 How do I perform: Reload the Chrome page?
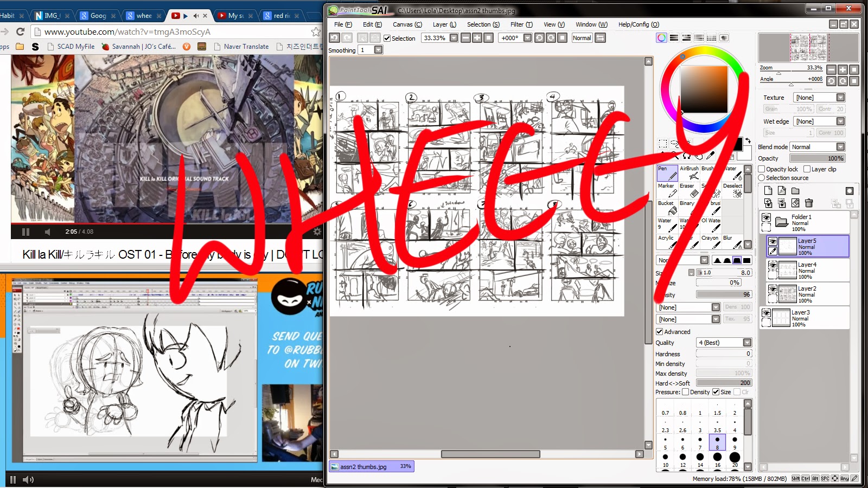pos(21,31)
